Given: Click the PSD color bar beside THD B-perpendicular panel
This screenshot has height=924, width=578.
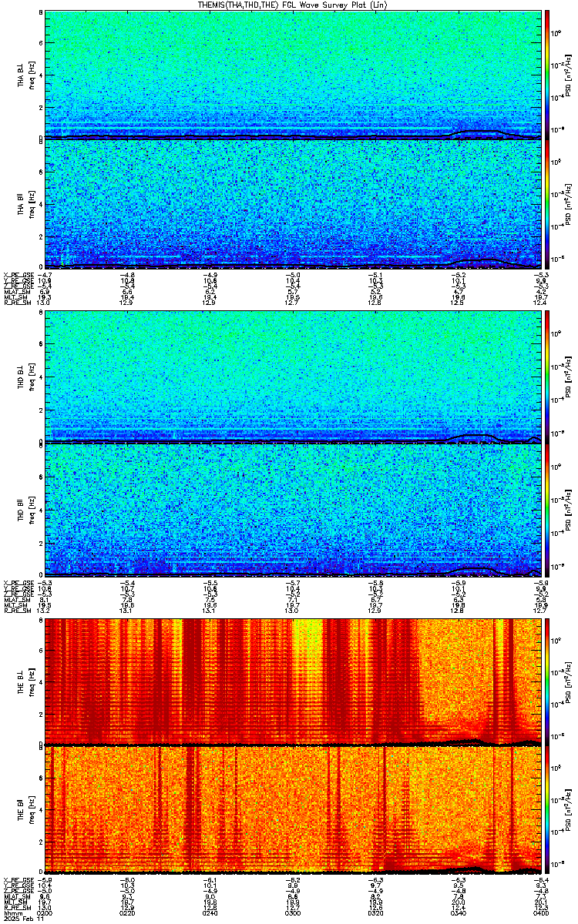Looking at the screenshot, I should [548, 377].
